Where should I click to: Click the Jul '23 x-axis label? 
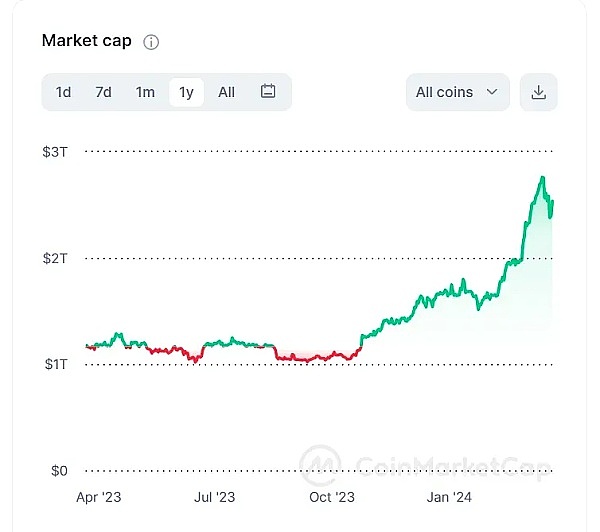coord(214,496)
